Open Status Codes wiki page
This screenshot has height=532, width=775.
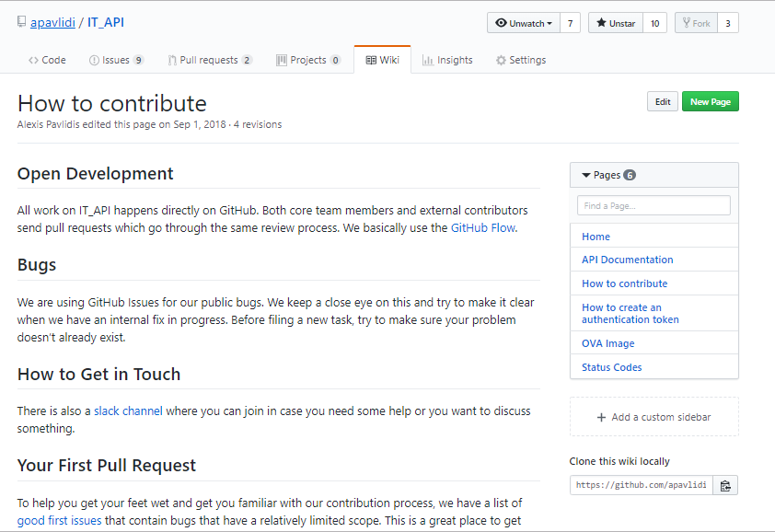point(611,367)
